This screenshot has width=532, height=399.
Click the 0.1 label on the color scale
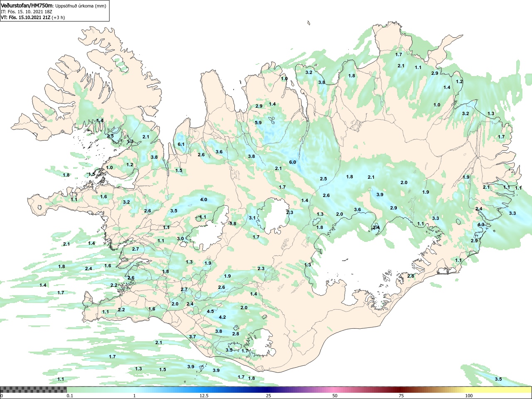pyautogui.click(x=70, y=396)
